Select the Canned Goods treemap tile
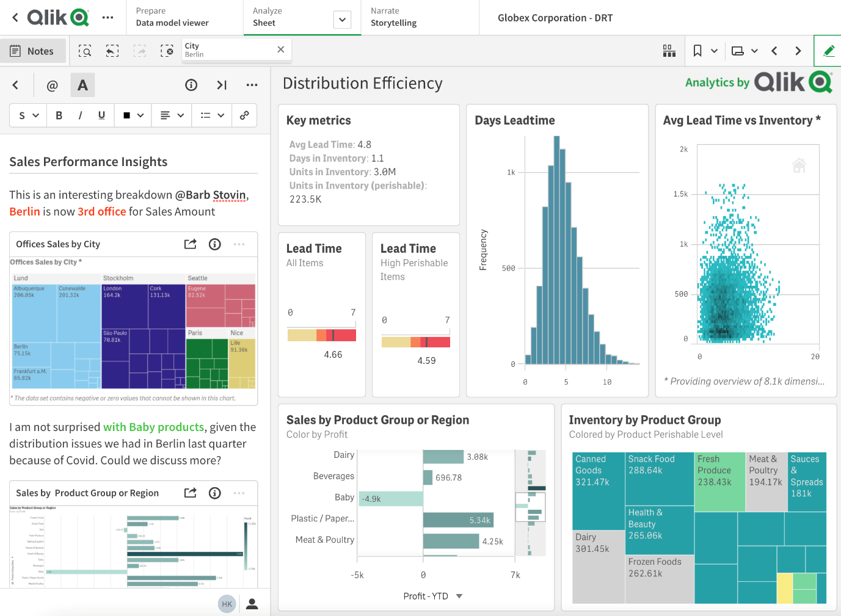The width and height of the screenshot is (841, 616). pos(599,491)
